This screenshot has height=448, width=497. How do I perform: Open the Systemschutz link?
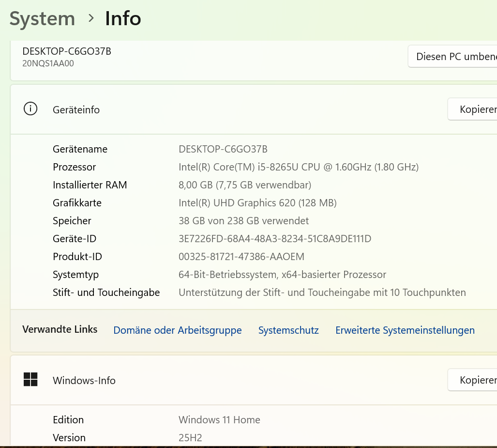click(288, 330)
